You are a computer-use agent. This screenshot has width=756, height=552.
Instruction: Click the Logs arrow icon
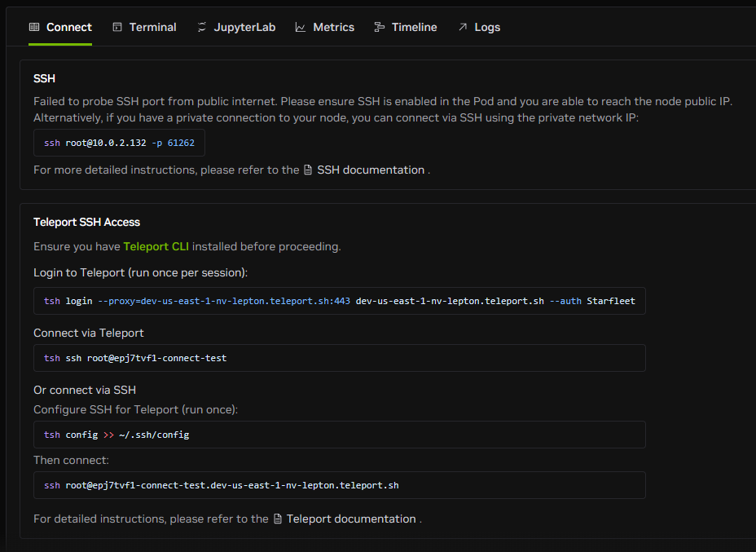pos(462,27)
